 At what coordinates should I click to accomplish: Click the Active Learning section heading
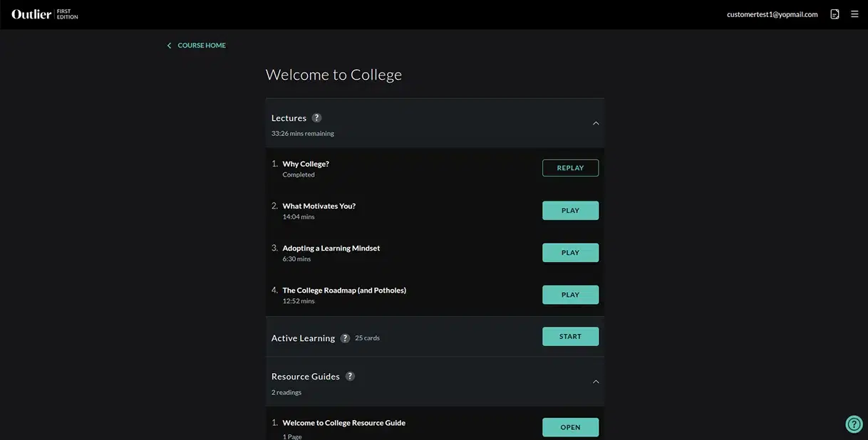pyautogui.click(x=303, y=338)
